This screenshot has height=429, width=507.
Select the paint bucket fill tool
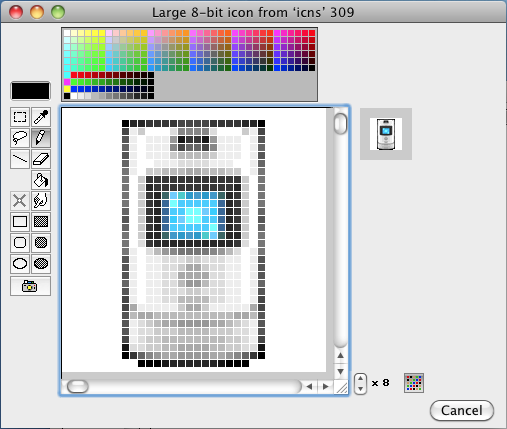pyautogui.click(x=41, y=180)
